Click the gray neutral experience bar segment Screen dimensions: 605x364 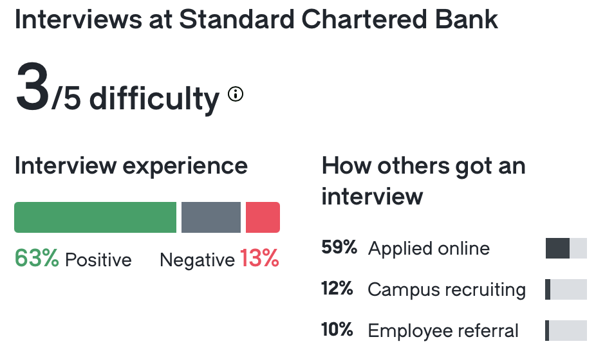pos(211,217)
